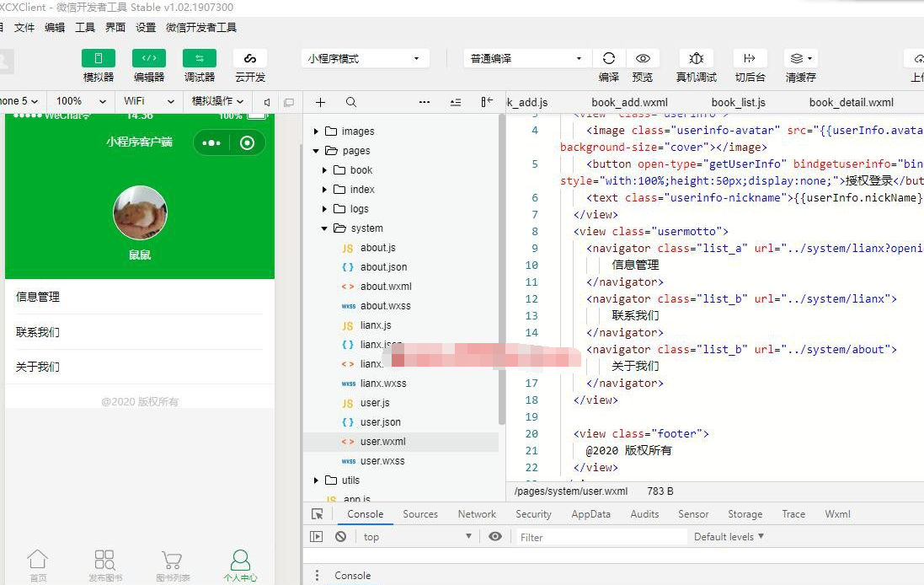Open the 小程序模式 mode dropdown
The image size is (924, 585).
pos(364,59)
